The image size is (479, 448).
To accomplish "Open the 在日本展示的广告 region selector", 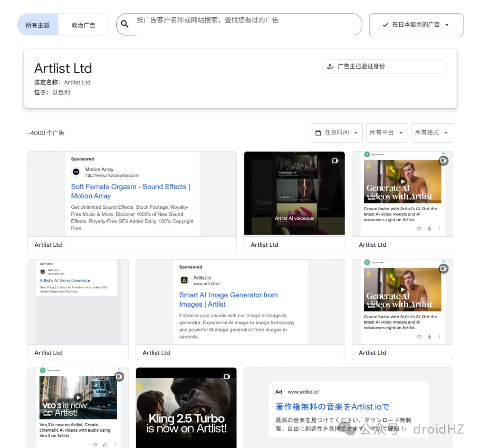I will point(415,25).
